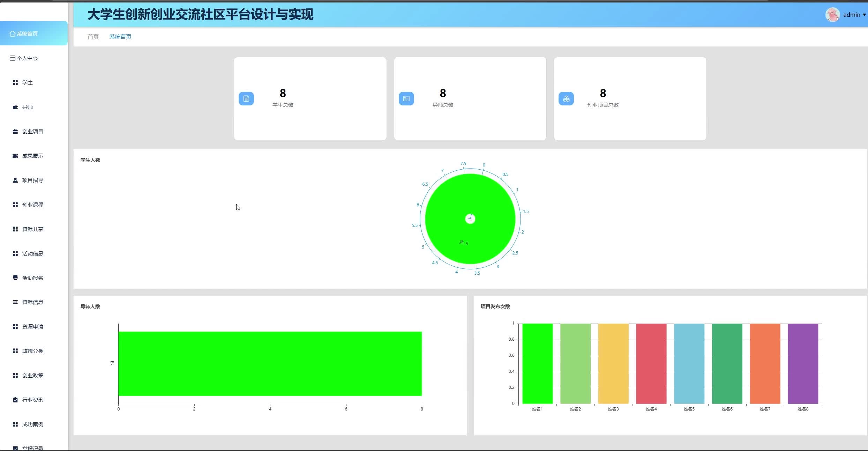Open the 创业课程 sidebar menu
868x451 pixels.
click(32, 205)
